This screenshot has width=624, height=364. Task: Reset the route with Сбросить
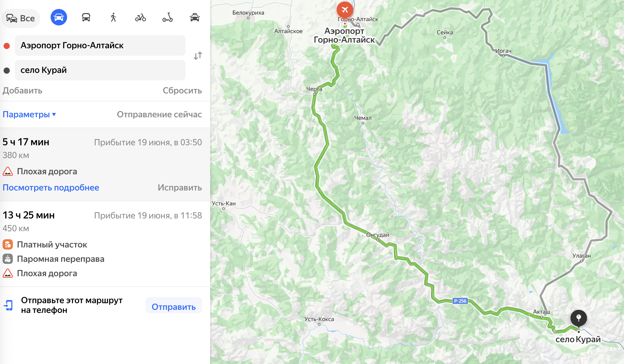182,90
